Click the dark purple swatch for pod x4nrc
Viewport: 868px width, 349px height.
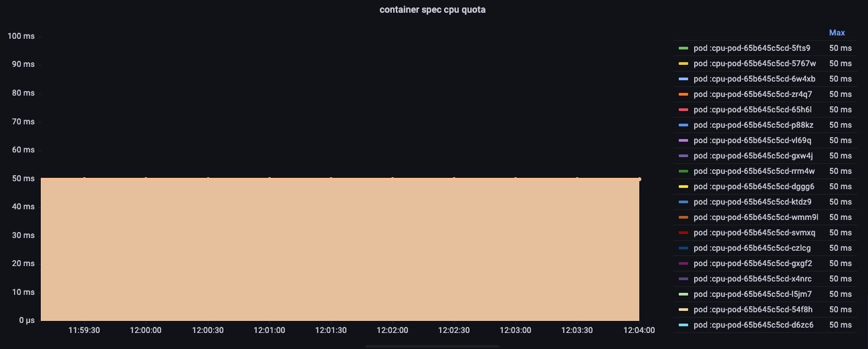click(x=683, y=279)
